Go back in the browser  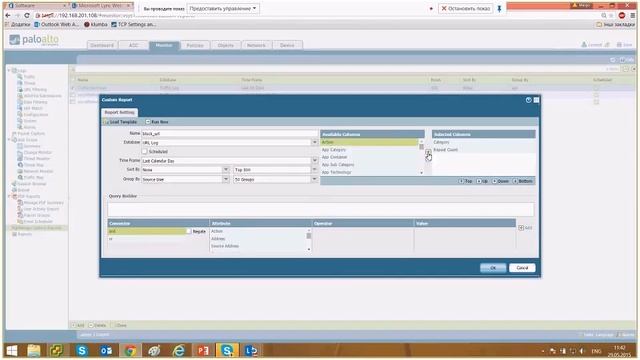(x=8, y=15)
